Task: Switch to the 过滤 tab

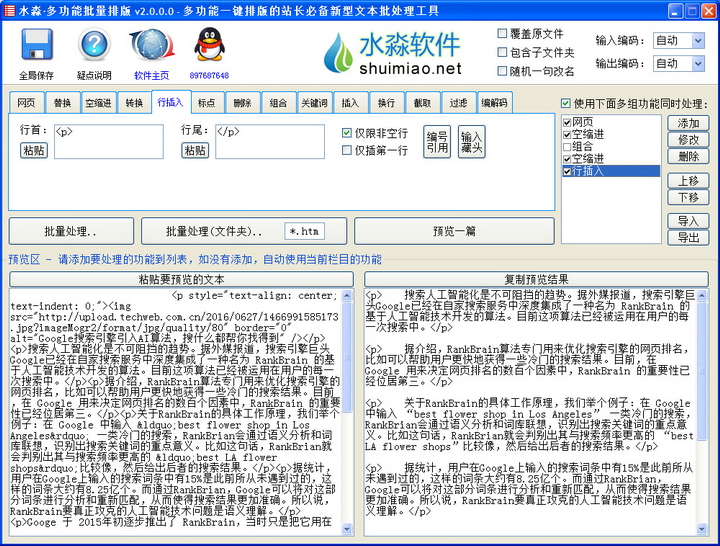Action: coord(458,102)
